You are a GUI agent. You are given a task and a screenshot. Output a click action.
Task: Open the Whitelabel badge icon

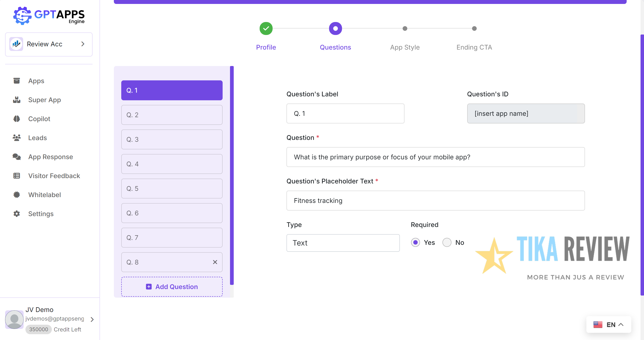16,195
